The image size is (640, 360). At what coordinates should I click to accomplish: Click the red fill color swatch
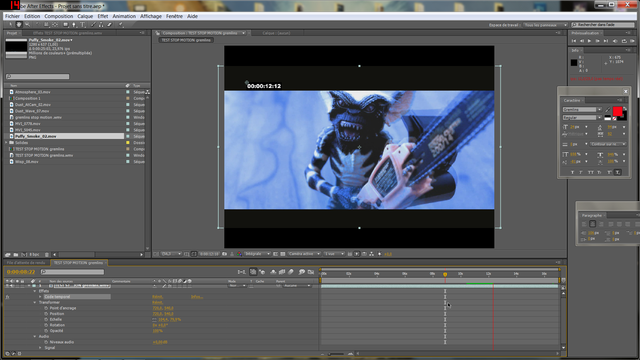pos(618,111)
